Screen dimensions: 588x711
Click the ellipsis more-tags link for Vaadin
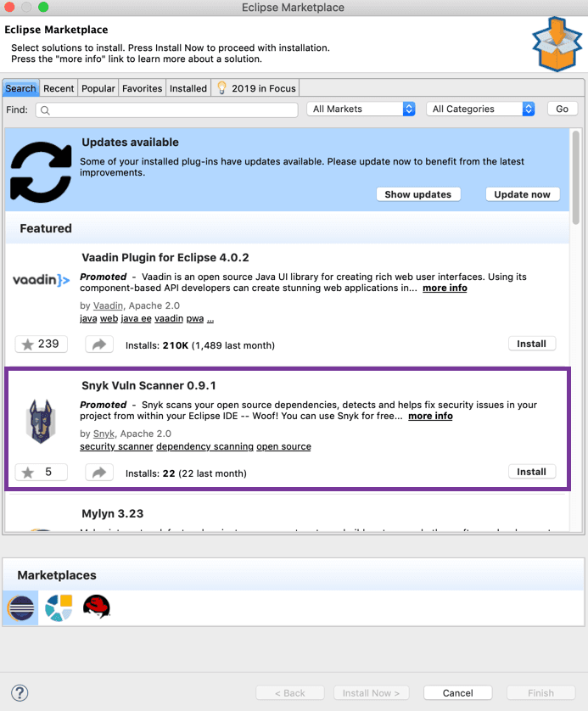210,318
